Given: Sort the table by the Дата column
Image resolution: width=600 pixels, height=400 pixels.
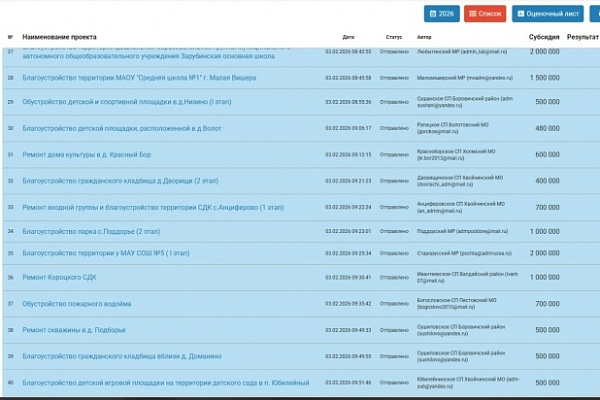Looking at the screenshot, I should (348, 36).
